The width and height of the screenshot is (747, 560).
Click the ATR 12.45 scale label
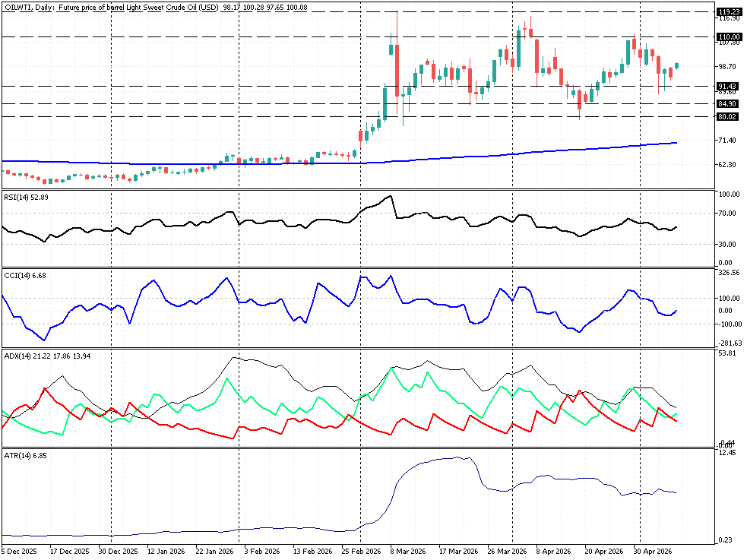point(727,453)
